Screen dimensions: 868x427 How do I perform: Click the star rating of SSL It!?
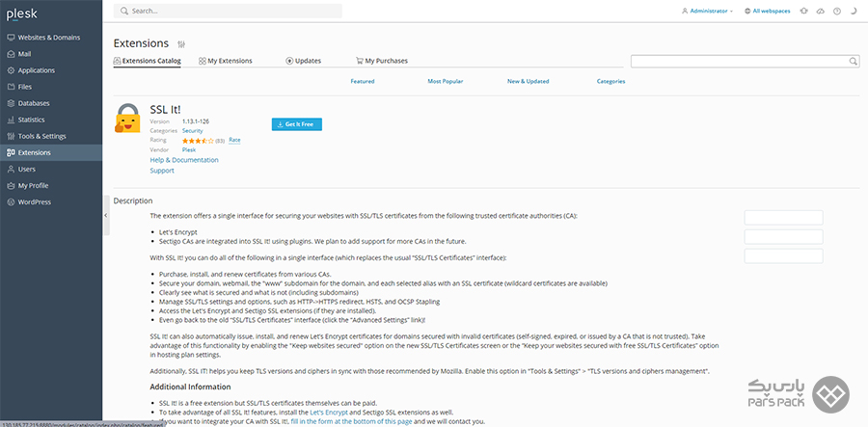coord(198,141)
